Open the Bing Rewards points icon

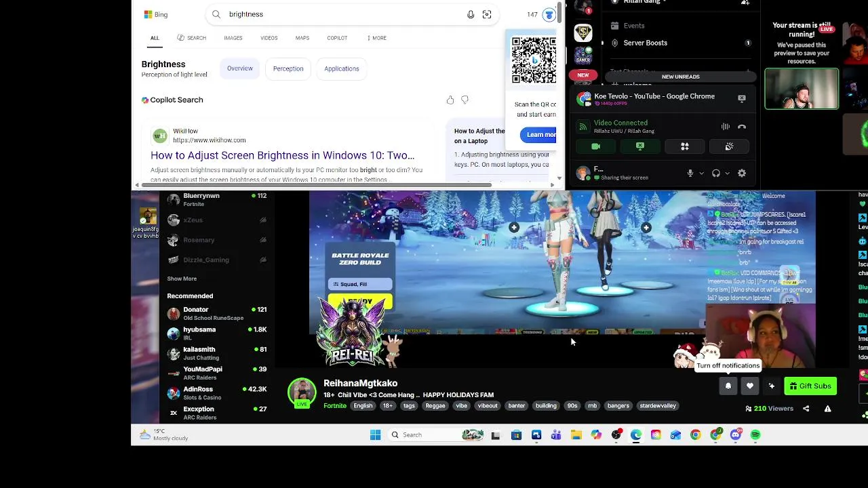click(549, 14)
